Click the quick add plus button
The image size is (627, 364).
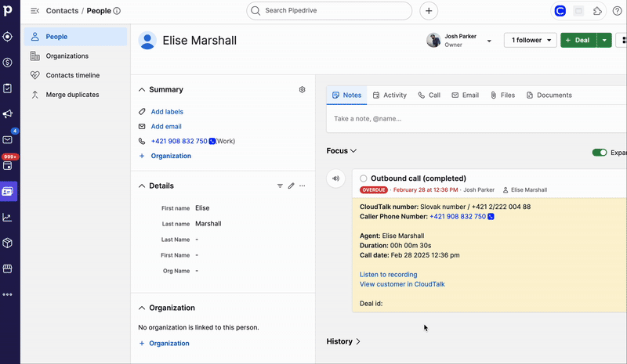429,11
